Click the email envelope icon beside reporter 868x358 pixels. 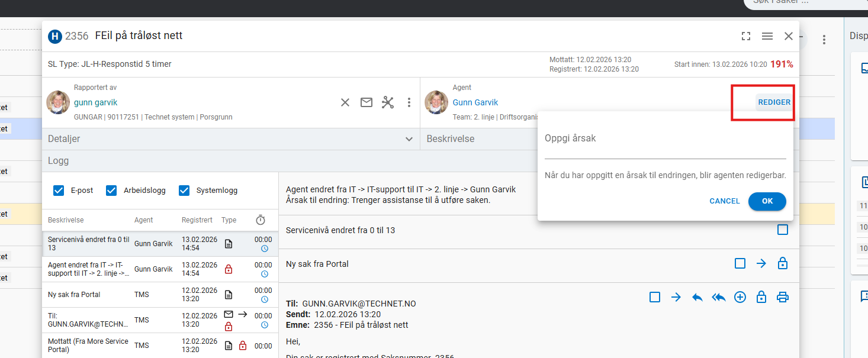point(367,102)
